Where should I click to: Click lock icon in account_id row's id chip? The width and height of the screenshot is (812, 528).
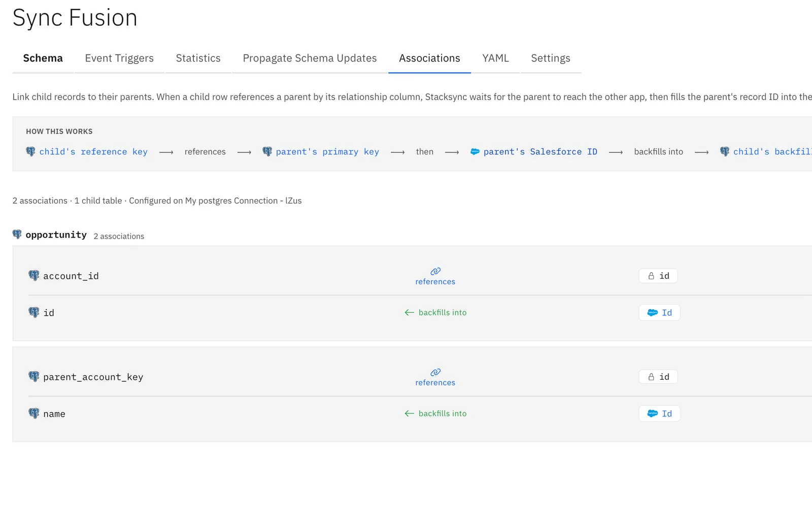(651, 276)
